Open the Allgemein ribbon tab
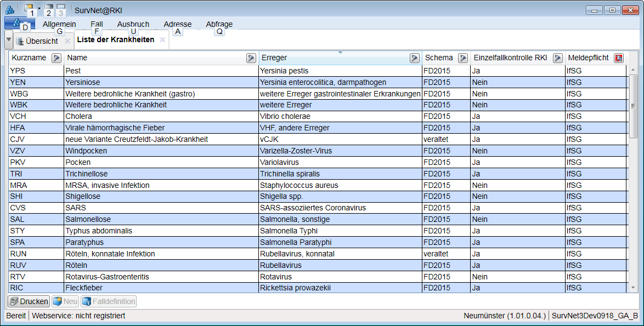The width and height of the screenshot is (644, 326). coord(59,24)
